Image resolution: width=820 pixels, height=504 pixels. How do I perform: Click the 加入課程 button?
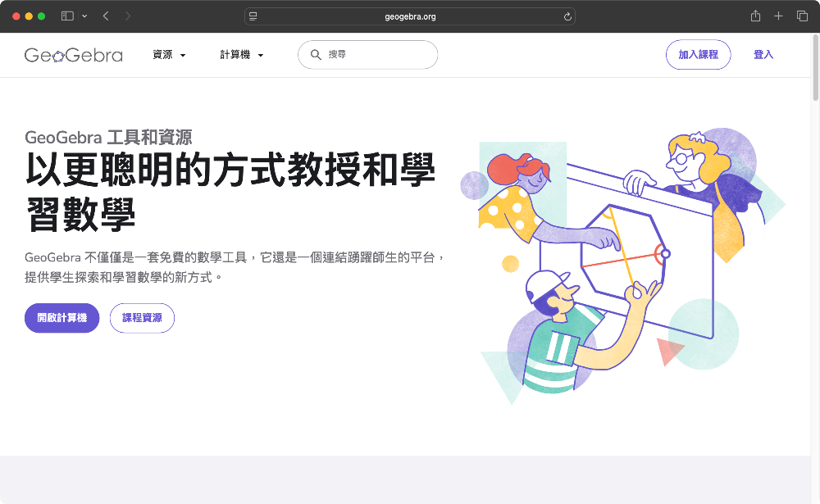[x=698, y=54]
